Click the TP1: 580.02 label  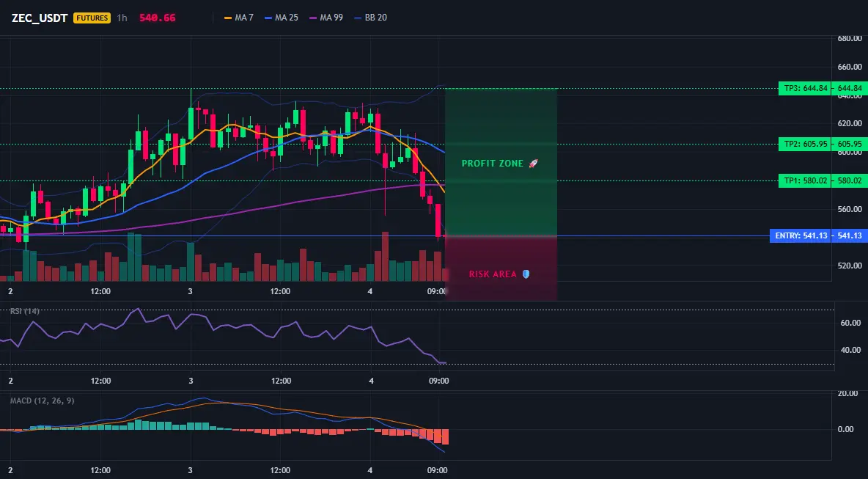804,180
